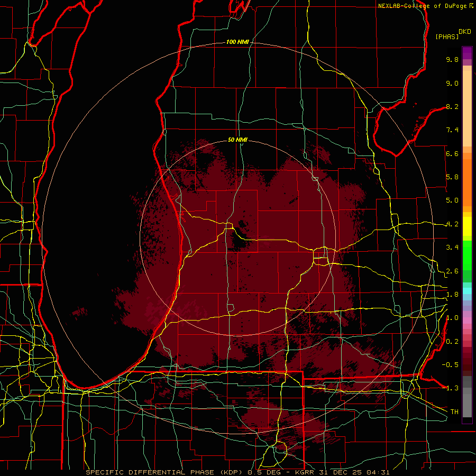Click the 5.0 legend value

tap(452, 200)
